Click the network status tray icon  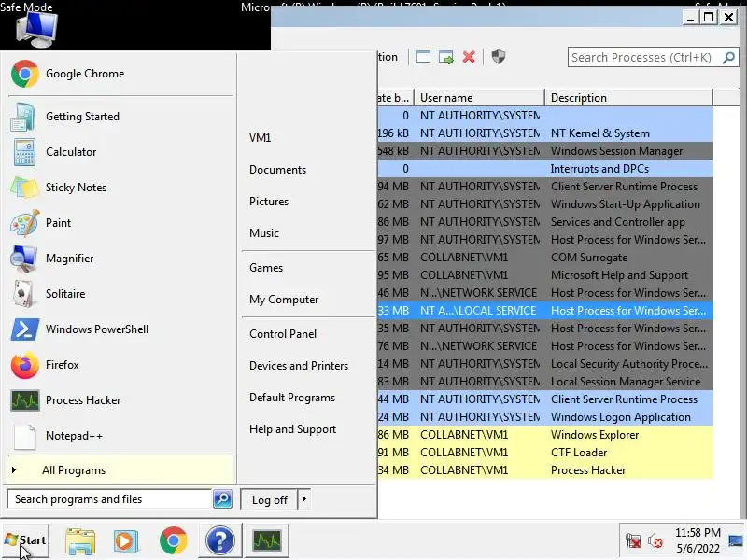tap(633, 541)
